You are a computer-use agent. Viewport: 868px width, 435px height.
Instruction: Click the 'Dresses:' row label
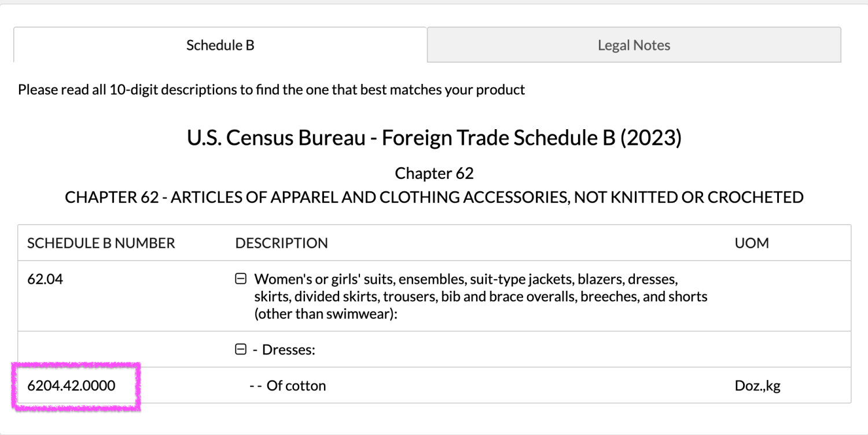point(288,350)
